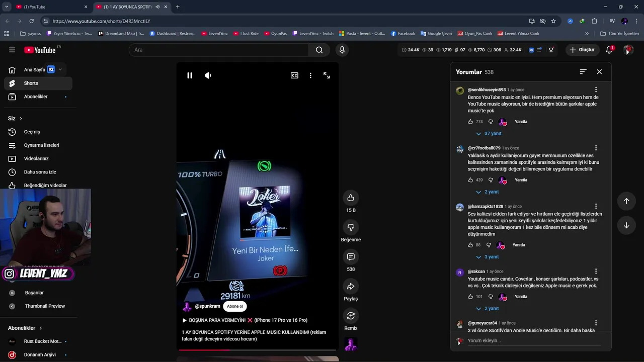
Task: Click the Ara search field
Action: (x=219, y=50)
